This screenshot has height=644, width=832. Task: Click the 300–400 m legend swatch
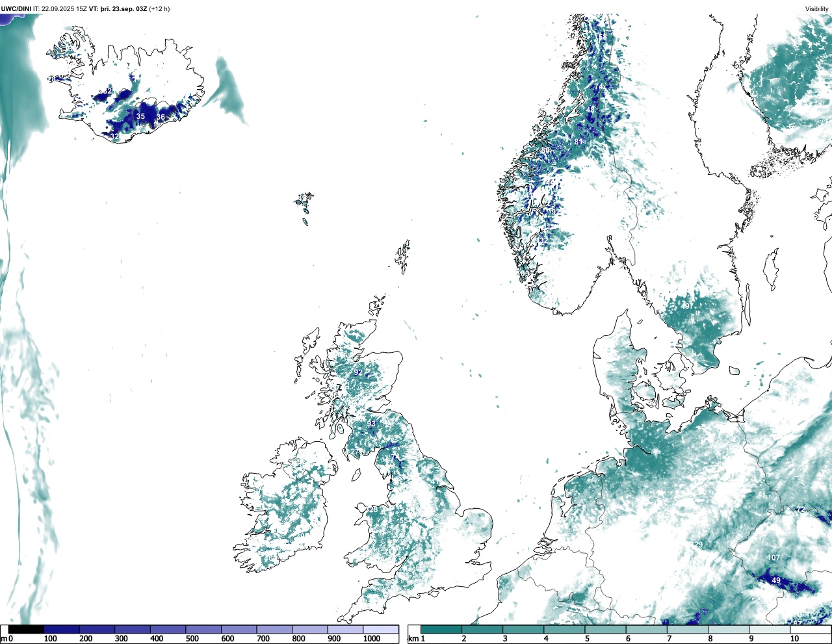[x=133, y=630]
